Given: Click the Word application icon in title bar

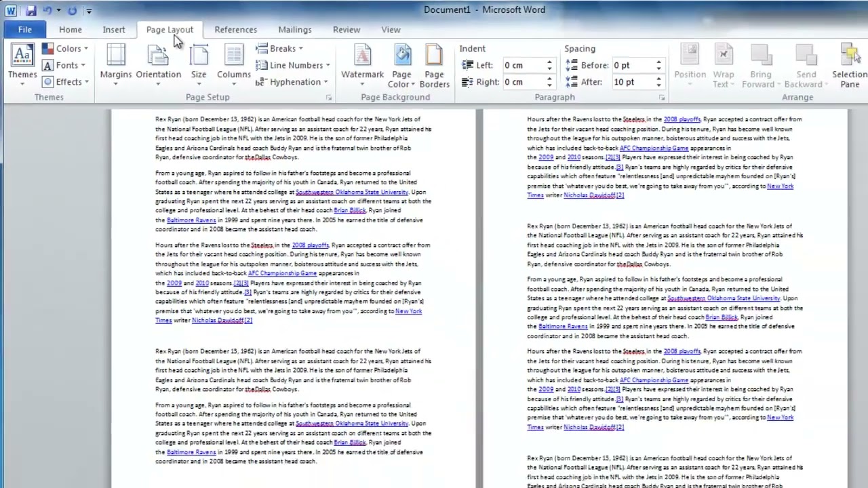Looking at the screenshot, I should [12, 10].
